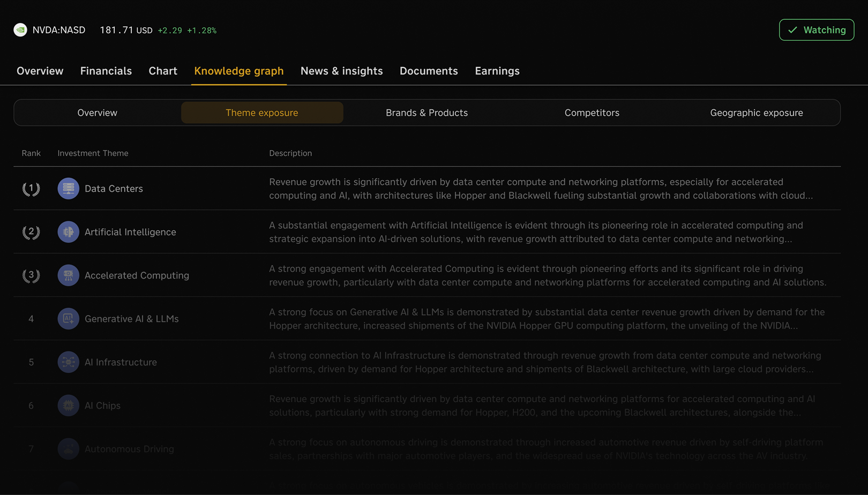868x495 pixels.
Task: Switch to Brands & Products
Action: pos(426,112)
